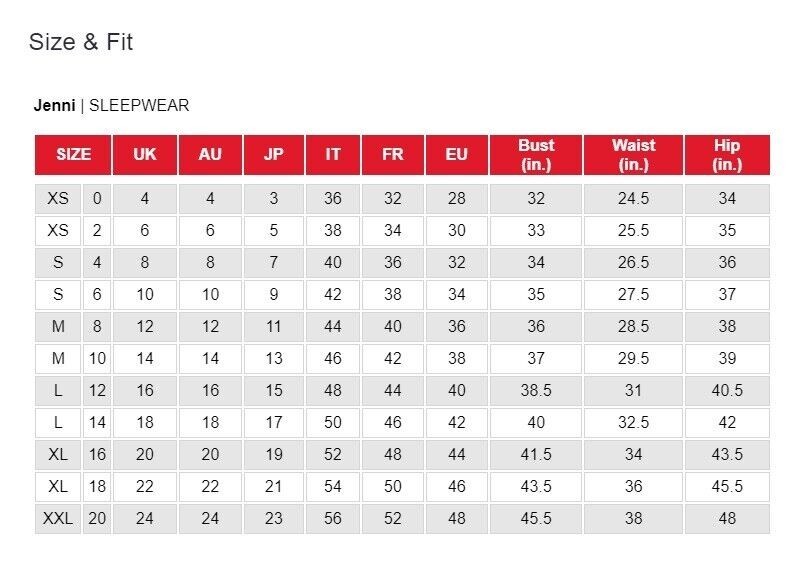Click the FR column header
This screenshot has height=583, width=803.
(x=393, y=155)
